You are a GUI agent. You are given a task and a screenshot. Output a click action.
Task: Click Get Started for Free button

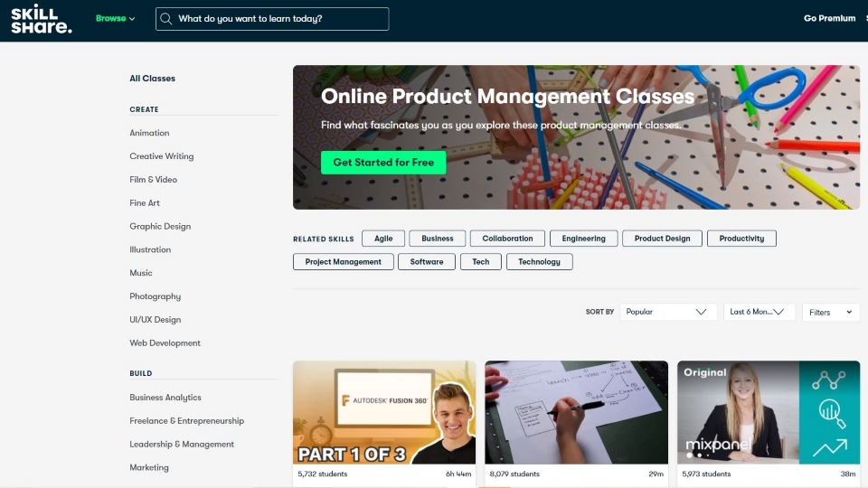[383, 163]
